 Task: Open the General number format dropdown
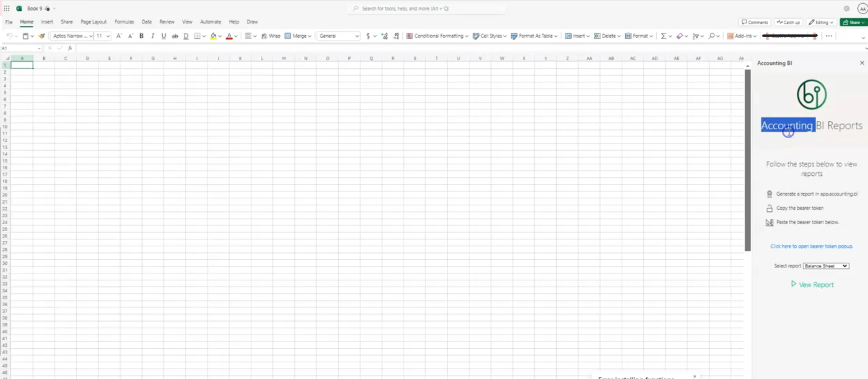click(x=339, y=36)
